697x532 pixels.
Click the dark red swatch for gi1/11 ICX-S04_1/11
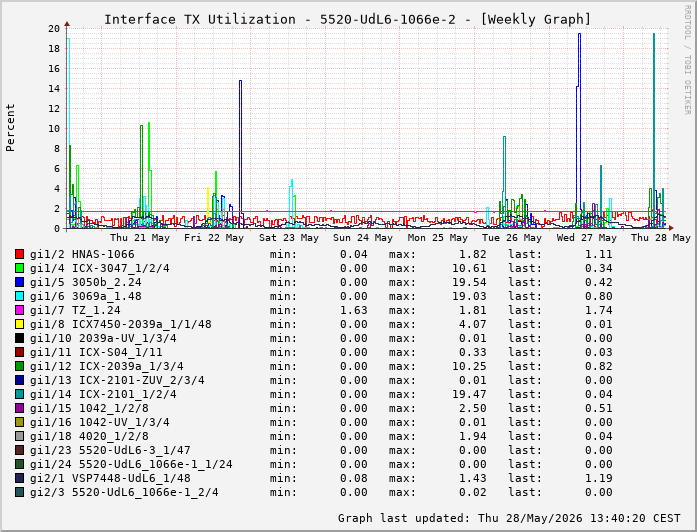point(19,352)
